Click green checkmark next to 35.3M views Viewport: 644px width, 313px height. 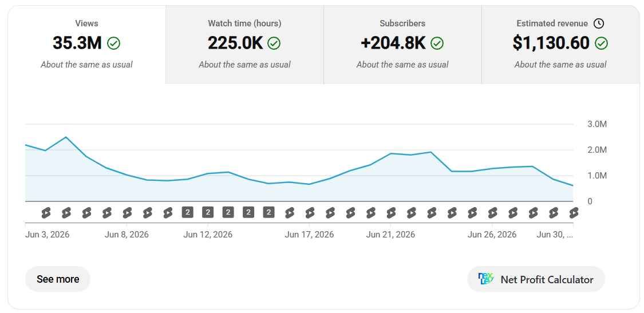click(113, 43)
